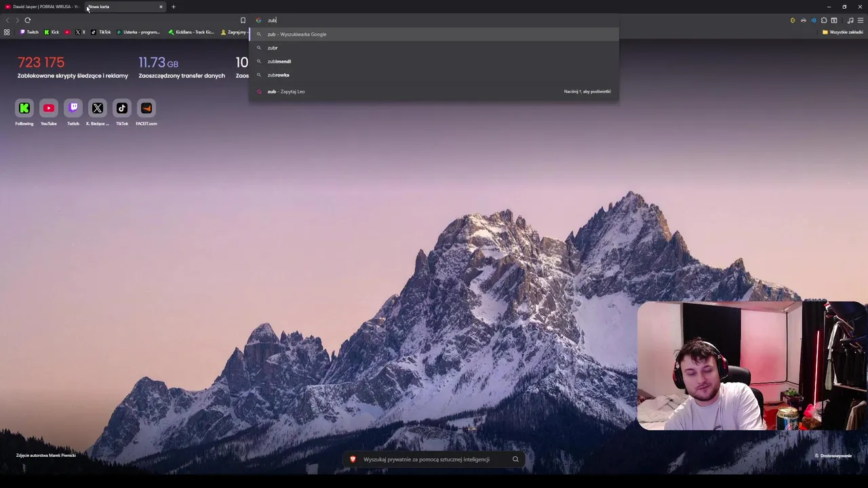
Task: Click the 11.73 GB saved data stat
Action: tap(182, 68)
